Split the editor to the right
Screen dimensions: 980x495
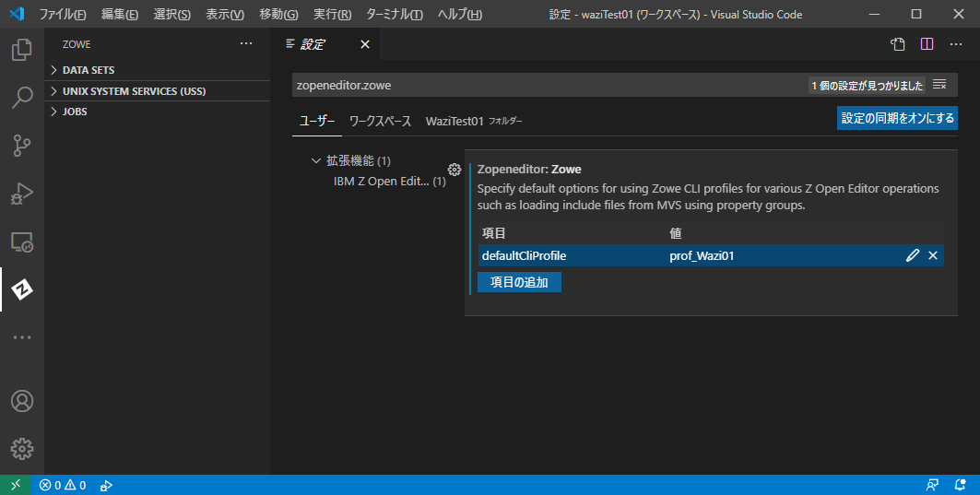tap(927, 44)
